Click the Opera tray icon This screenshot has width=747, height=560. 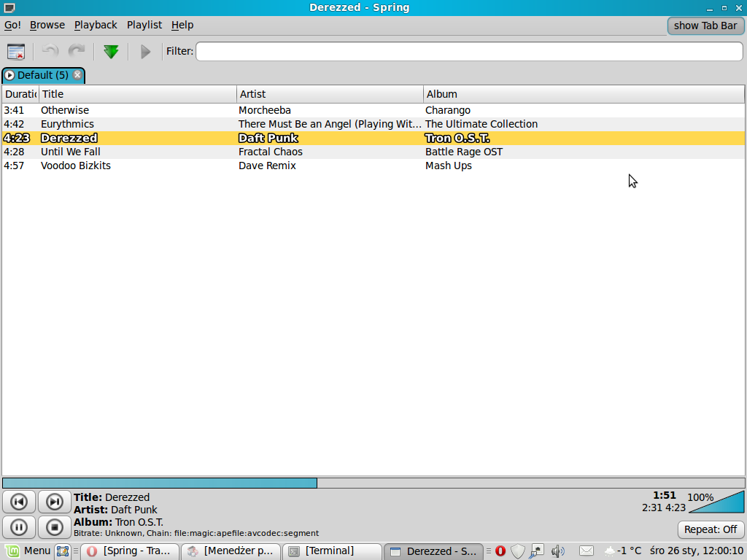[x=500, y=551]
